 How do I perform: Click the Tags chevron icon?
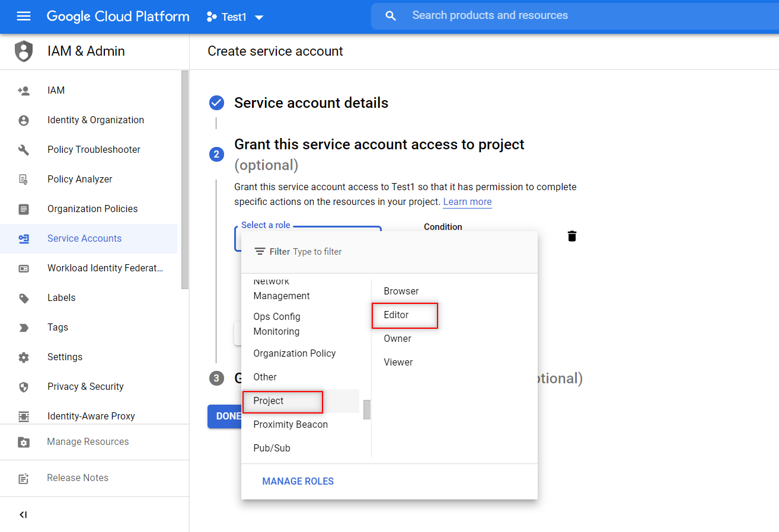point(24,328)
